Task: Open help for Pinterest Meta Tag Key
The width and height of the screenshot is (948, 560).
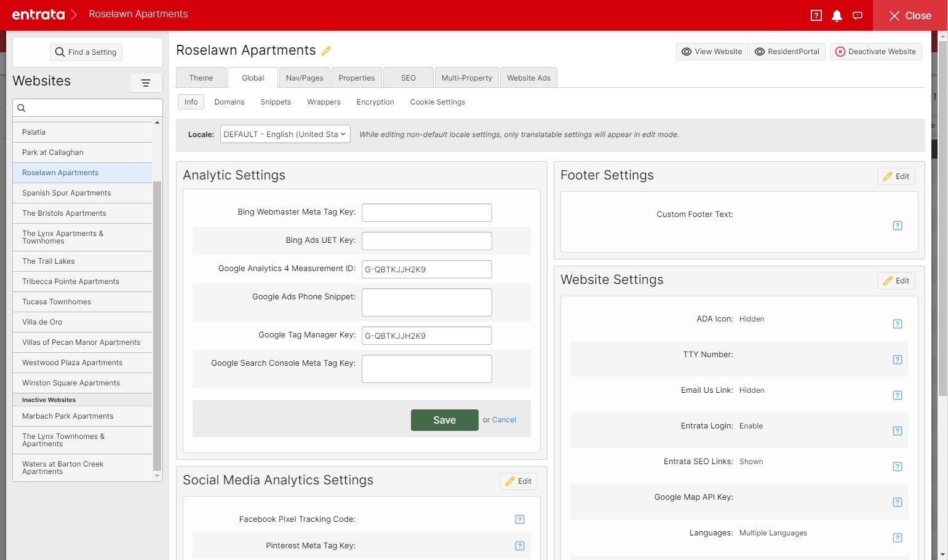Action: (x=520, y=546)
